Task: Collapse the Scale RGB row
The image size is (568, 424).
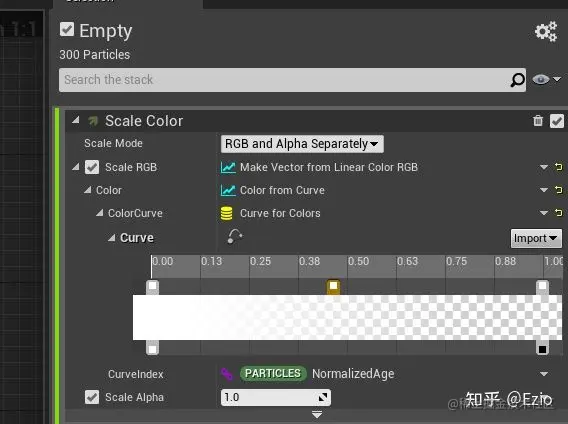Action: [x=76, y=167]
